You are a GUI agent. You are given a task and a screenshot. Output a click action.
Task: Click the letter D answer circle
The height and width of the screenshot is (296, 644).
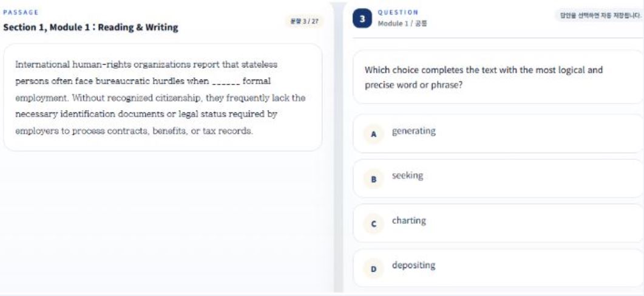[374, 269]
